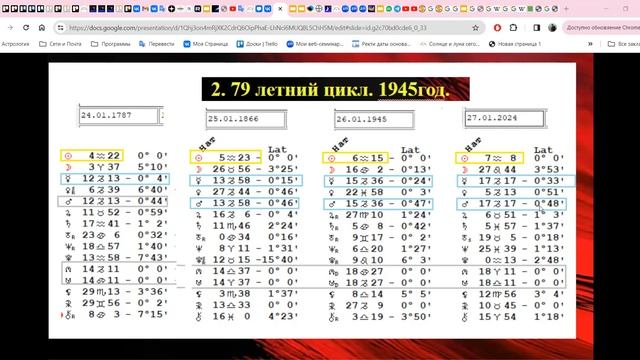
Task: Open the red extension icon beside address bar
Action: (497, 28)
